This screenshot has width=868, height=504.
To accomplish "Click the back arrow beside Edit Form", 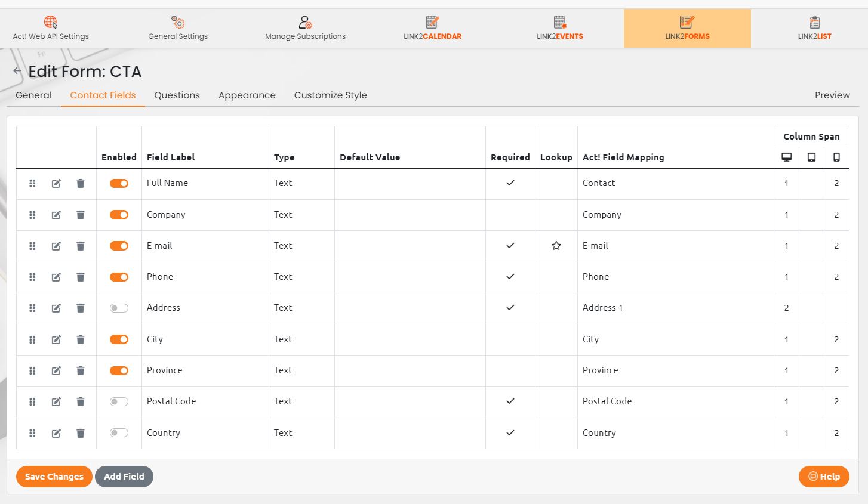I will (17, 72).
